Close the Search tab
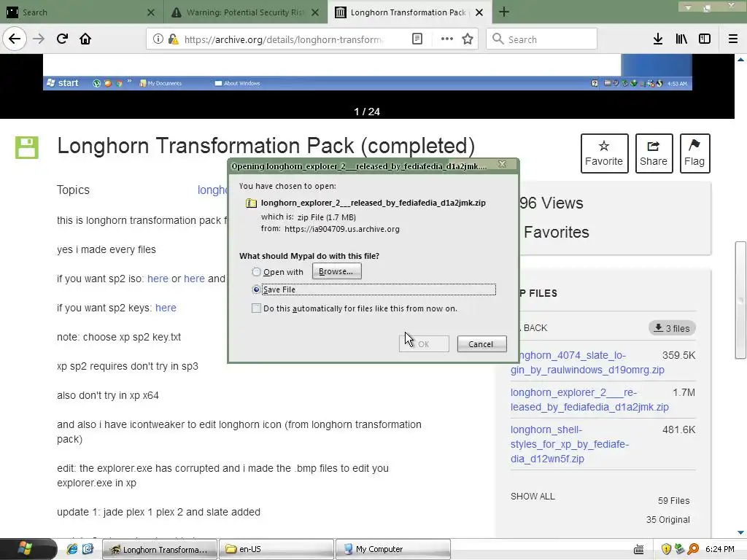Image resolution: width=747 pixels, height=560 pixels. (x=150, y=12)
